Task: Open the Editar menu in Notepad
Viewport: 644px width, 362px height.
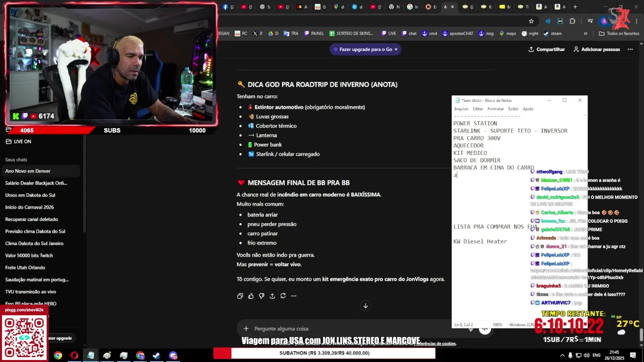Action: [478, 109]
